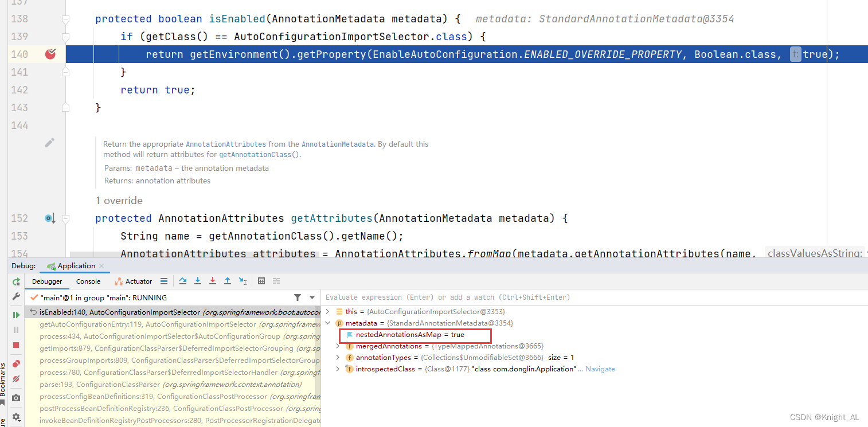Viewport: 868px width, 427px height.
Task: Expand the 'this' variable node
Action: pos(327,312)
